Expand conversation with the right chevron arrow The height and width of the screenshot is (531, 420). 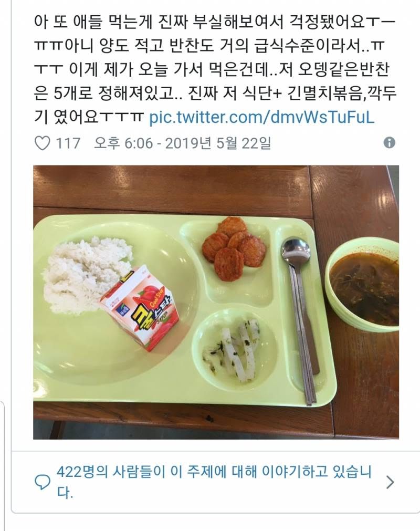point(390,482)
